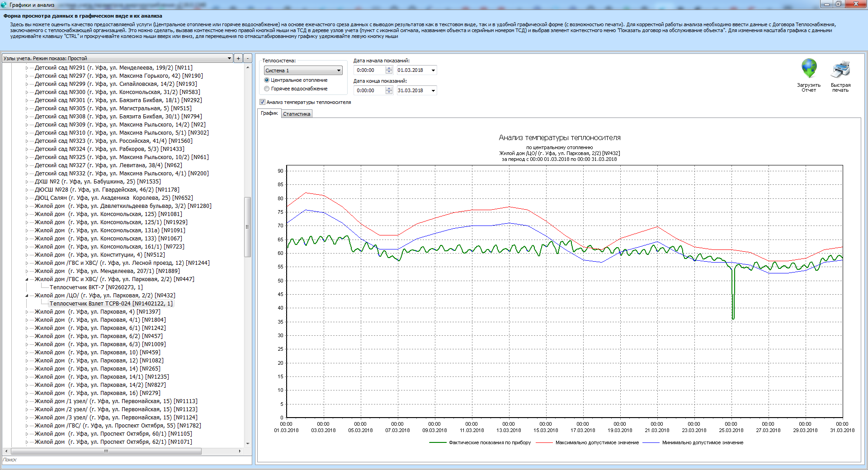868x470 pixels.
Task: Select 'Теплосчетчик Взлет ТСРВ-024 [№1402122, 1]'
Action: point(111,304)
